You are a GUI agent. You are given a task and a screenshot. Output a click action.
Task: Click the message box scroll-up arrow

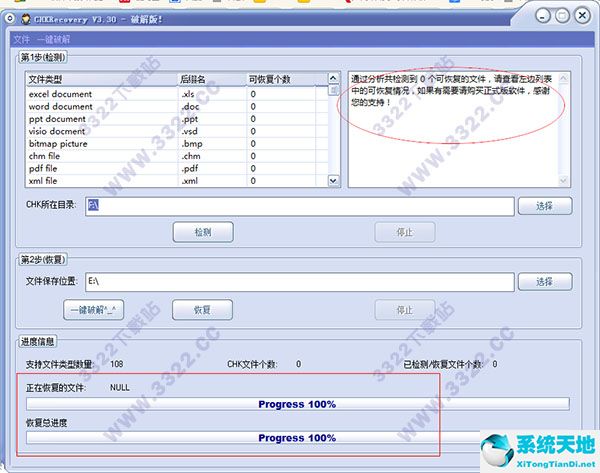(x=563, y=78)
